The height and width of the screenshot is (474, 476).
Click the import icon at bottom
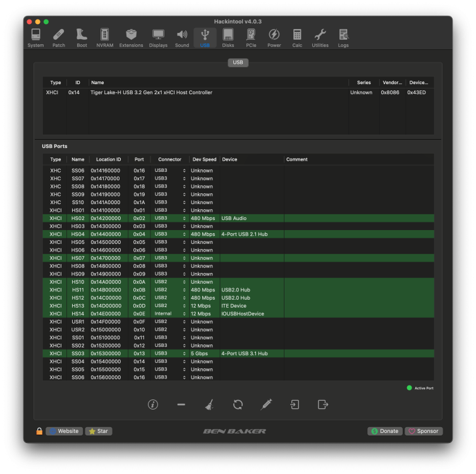[295, 404]
